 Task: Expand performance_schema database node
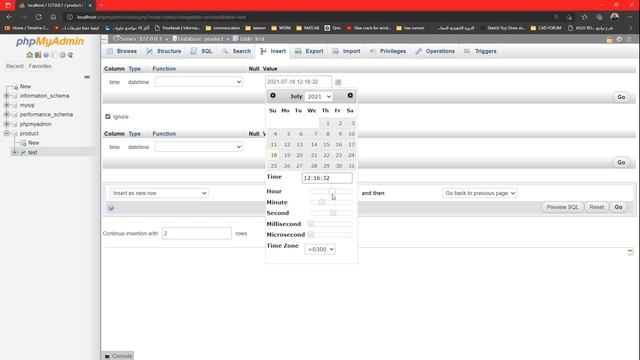7,115
